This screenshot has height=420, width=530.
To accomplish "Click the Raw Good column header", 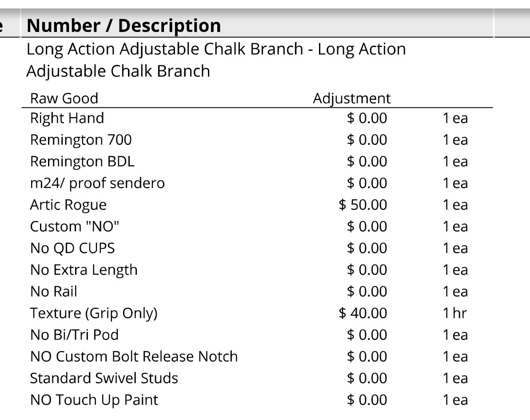I will [x=64, y=98].
